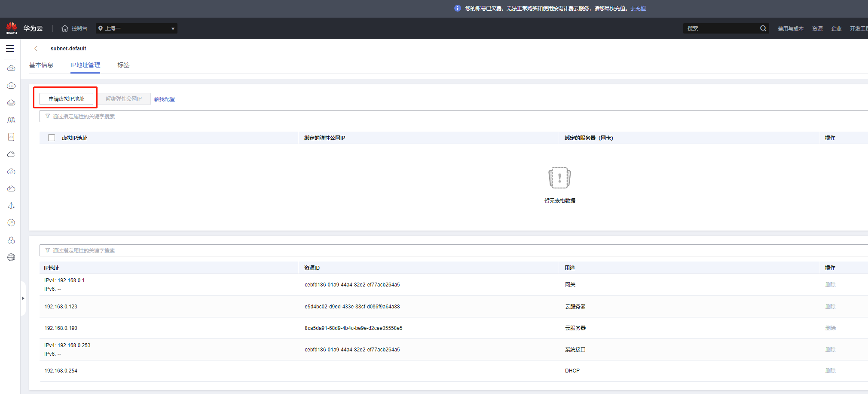
Task: Click the wave-shaped sidebar icon
Action: coord(11,120)
